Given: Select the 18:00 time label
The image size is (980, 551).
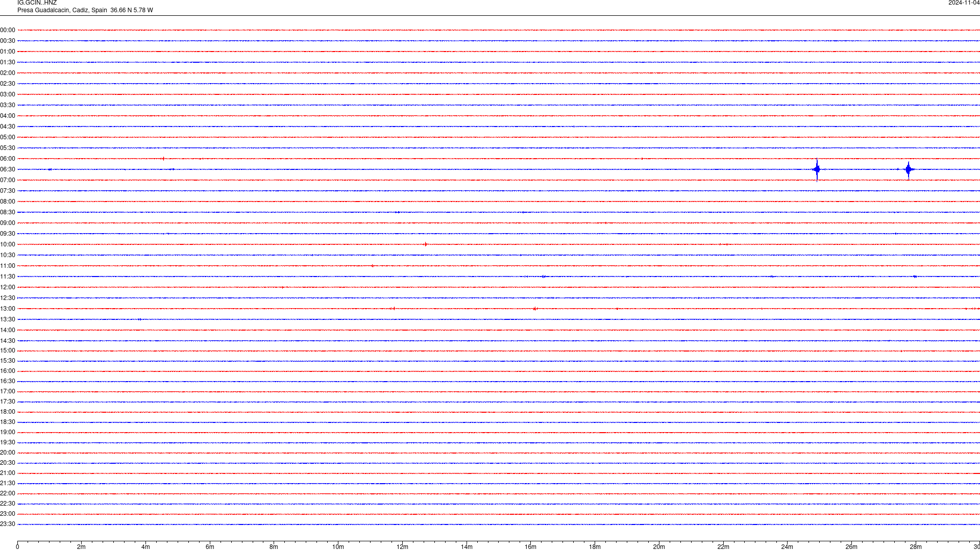Looking at the screenshot, I should pyautogui.click(x=8, y=412).
